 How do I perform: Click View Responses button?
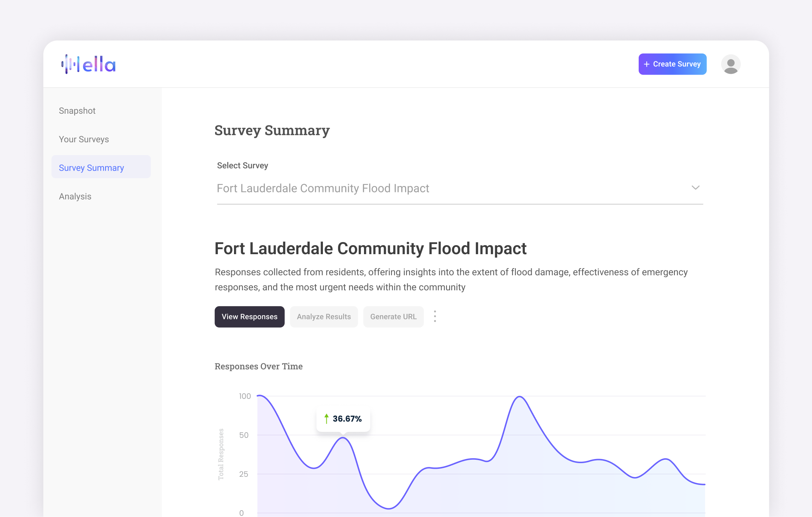tap(249, 317)
